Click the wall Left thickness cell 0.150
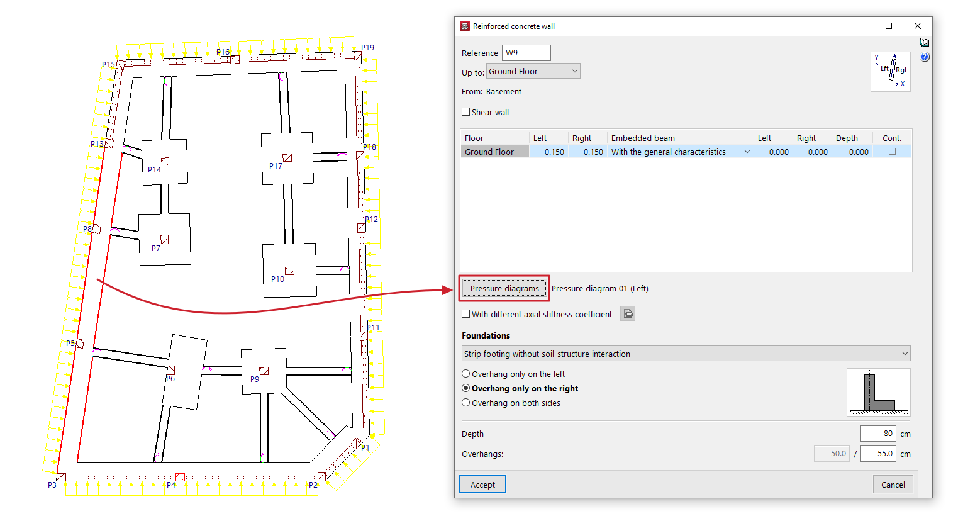The height and width of the screenshot is (521, 980). 548,152
